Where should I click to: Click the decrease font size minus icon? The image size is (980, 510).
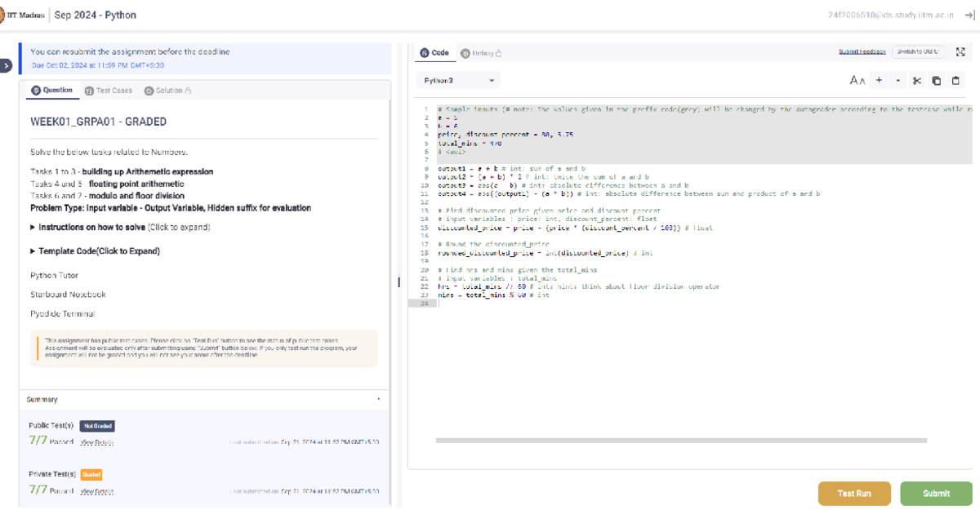tap(898, 80)
